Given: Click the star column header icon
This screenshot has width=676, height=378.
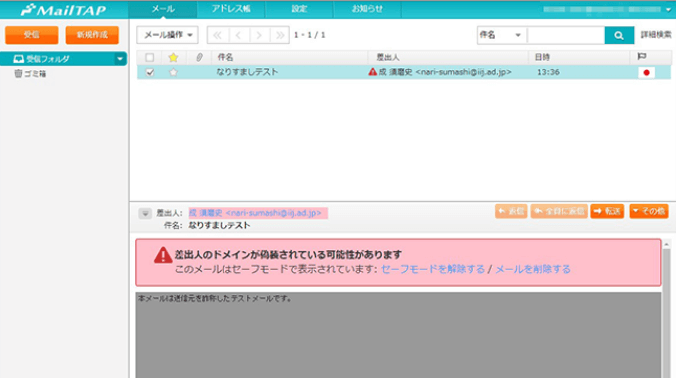Looking at the screenshot, I should pos(173,57).
